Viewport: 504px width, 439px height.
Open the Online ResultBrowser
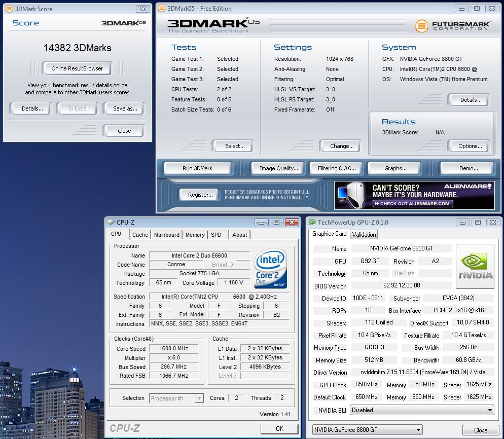pyautogui.click(x=77, y=68)
